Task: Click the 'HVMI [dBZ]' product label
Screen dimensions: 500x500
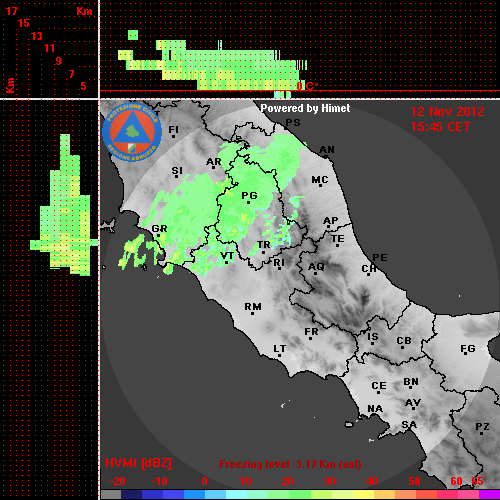Action: (x=138, y=463)
